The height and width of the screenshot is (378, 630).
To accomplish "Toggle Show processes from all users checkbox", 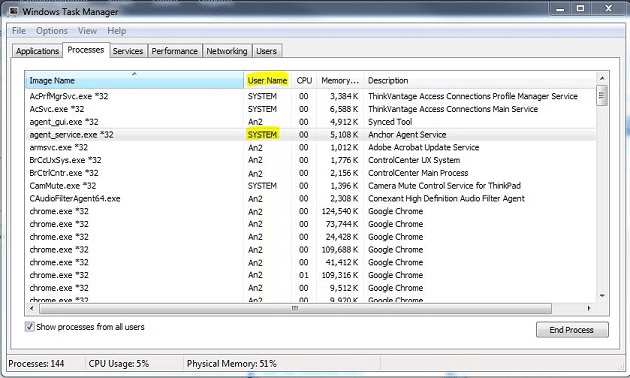I will pos(30,327).
